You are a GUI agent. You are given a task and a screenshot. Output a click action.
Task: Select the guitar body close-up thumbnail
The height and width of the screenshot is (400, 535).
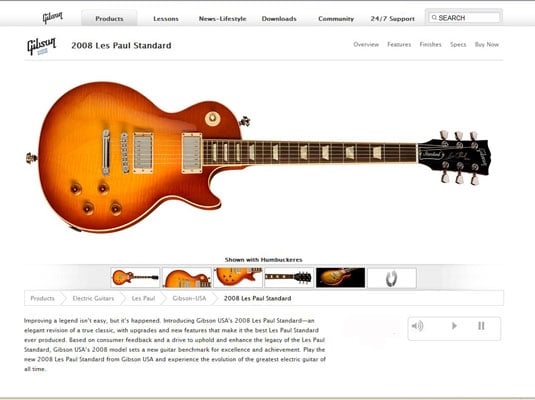(187, 277)
